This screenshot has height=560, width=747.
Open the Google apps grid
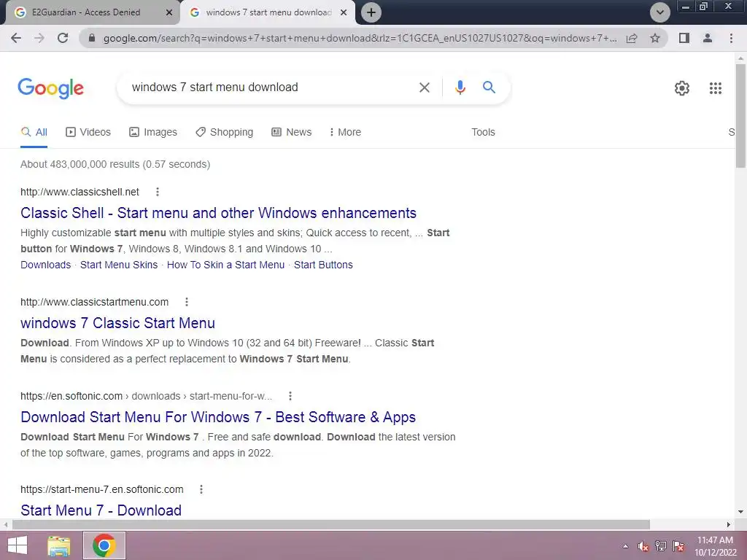pos(715,88)
